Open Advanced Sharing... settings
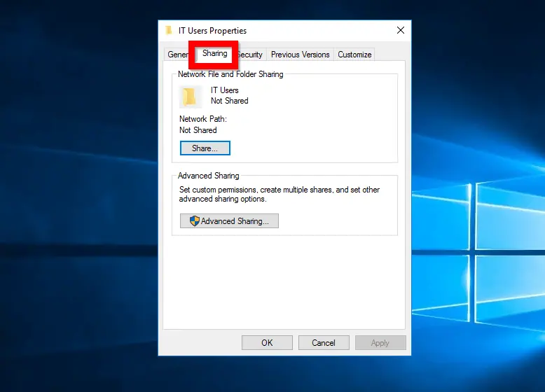This screenshot has width=545, height=392. [229, 221]
